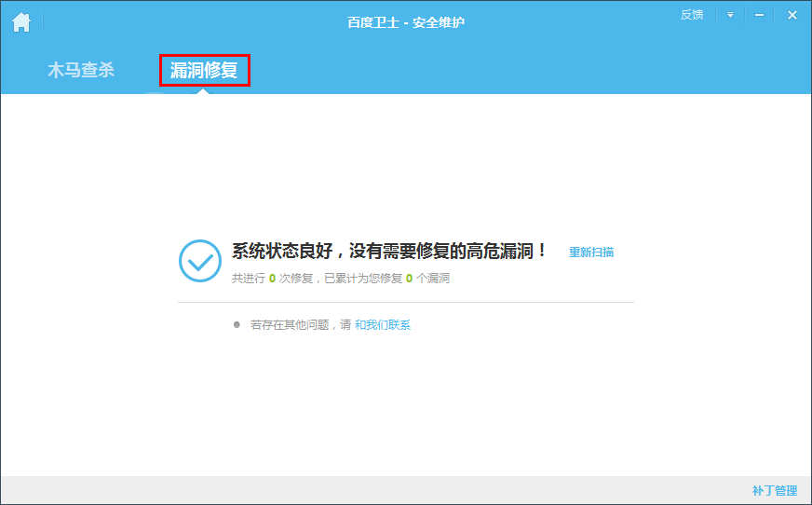Screen dimensions: 812x505
Task: Click the 若存在其他问题 hint text
Action: coord(301,325)
